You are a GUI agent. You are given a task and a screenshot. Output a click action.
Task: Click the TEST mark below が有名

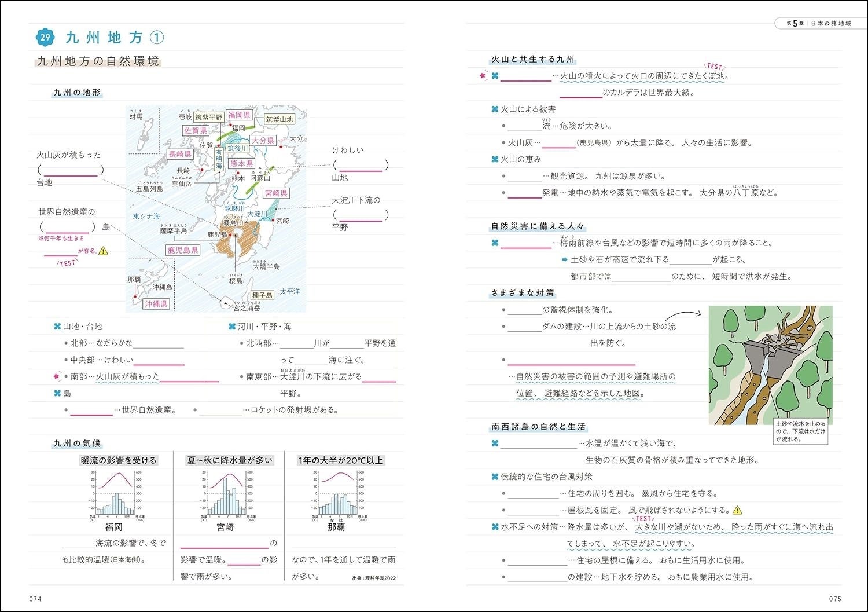(x=67, y=263)
